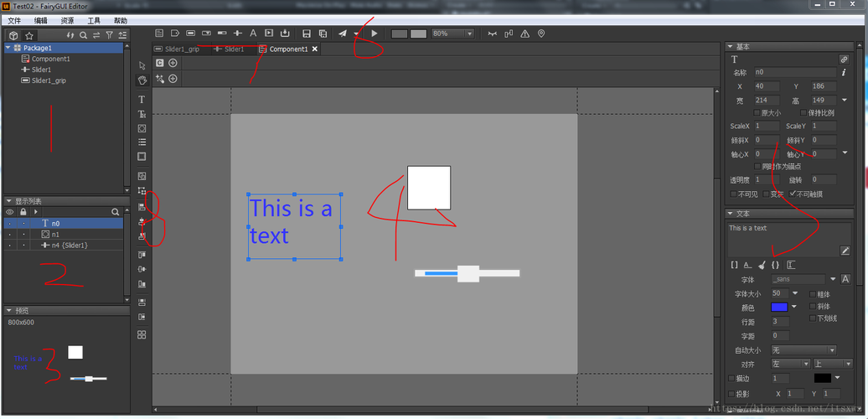This screenshot has height=419, width=868.
Task: Open the 字体大小 dropdown arrow
Action: [795, 293]
